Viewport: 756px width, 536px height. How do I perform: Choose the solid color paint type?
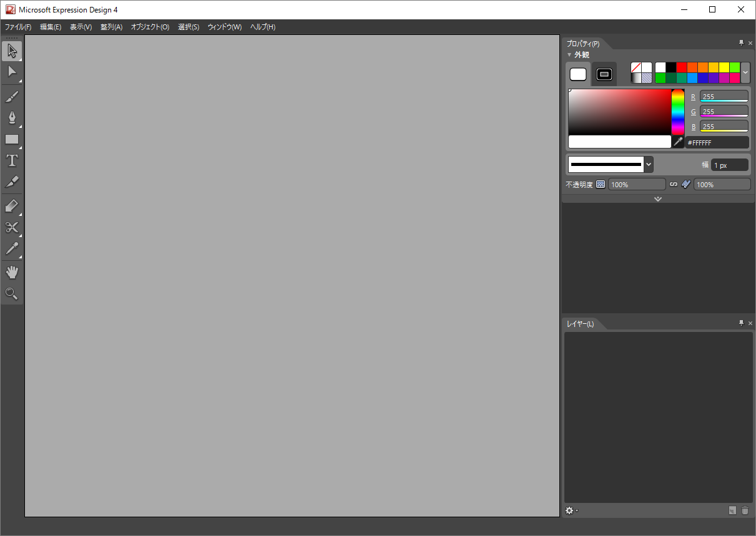click(x=647, y=67)
